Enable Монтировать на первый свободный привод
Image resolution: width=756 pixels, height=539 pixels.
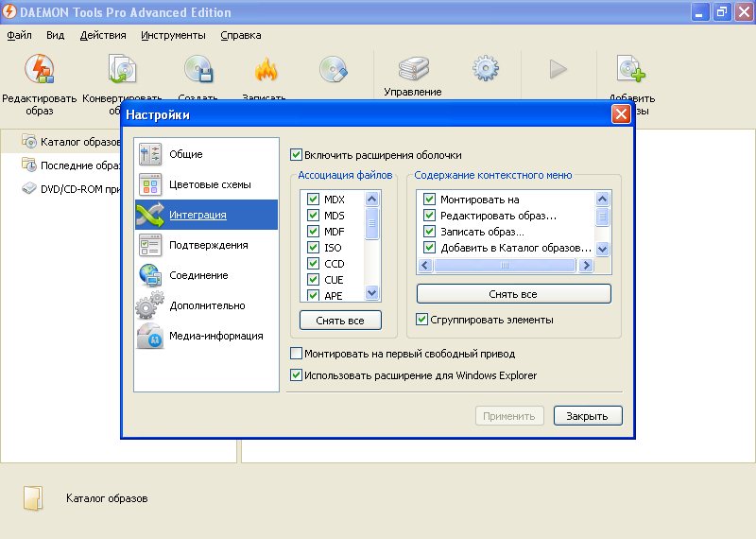point(297,354)
